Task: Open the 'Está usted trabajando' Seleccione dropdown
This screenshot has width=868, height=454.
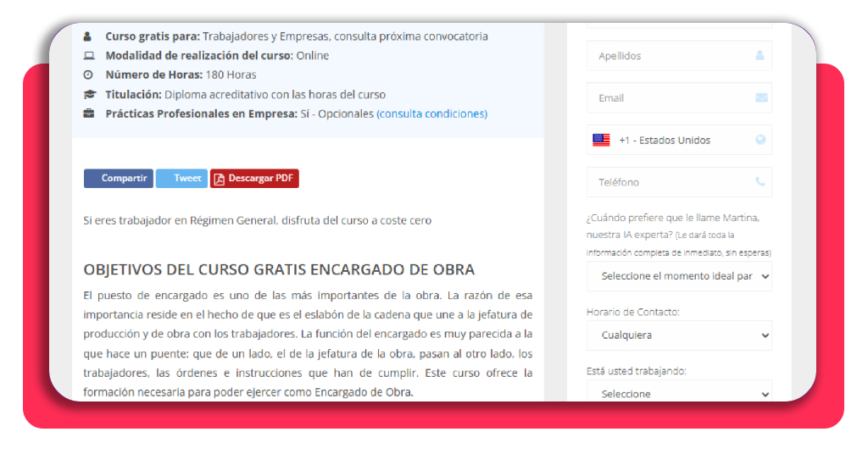Action: coord(679,391)
